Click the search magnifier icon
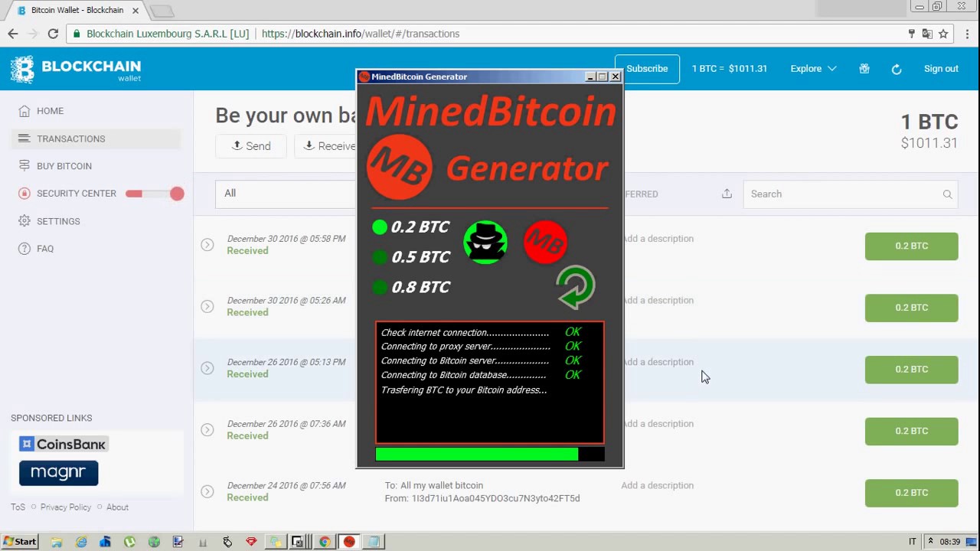Image resolution: width=980 pixels, height=551 pixels. click(947, 194)
